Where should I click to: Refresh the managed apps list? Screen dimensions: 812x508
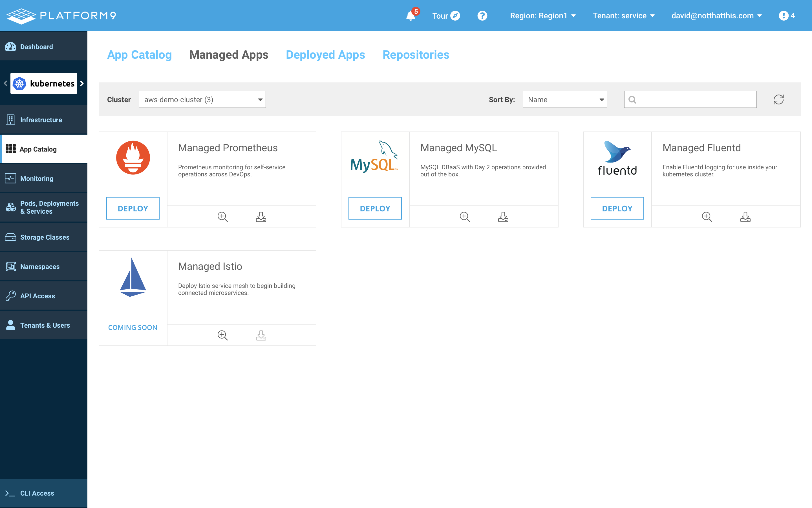(778, 99)
